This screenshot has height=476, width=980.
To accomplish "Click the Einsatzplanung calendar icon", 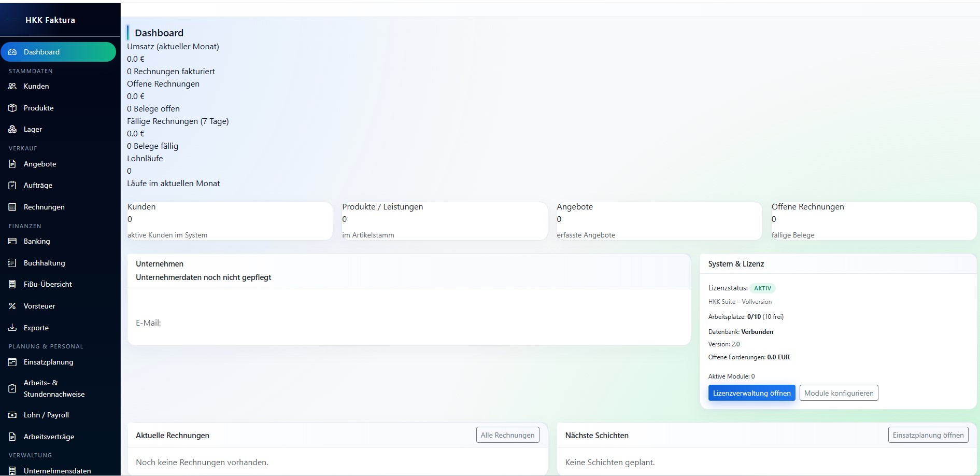I will [12, 362].
